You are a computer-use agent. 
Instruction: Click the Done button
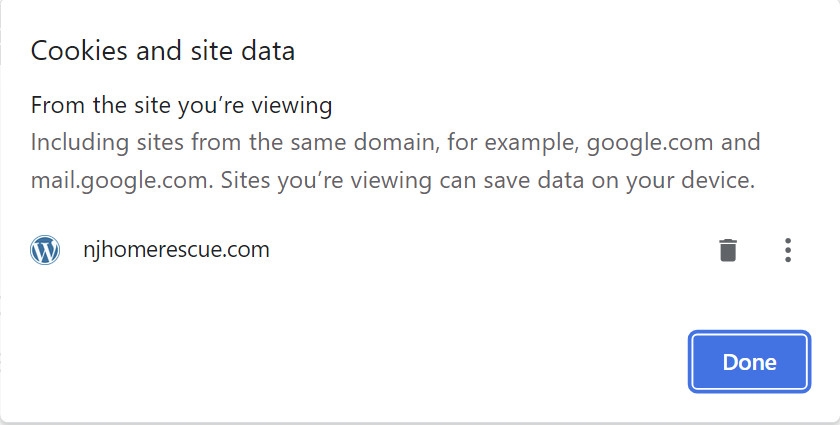(x=749, y=362)
